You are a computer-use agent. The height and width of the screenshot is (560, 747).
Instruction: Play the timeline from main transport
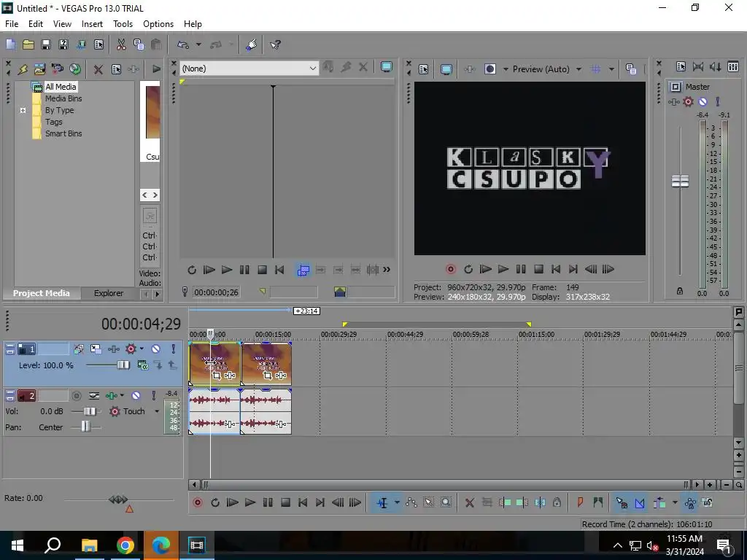click(x=250, y=502)
